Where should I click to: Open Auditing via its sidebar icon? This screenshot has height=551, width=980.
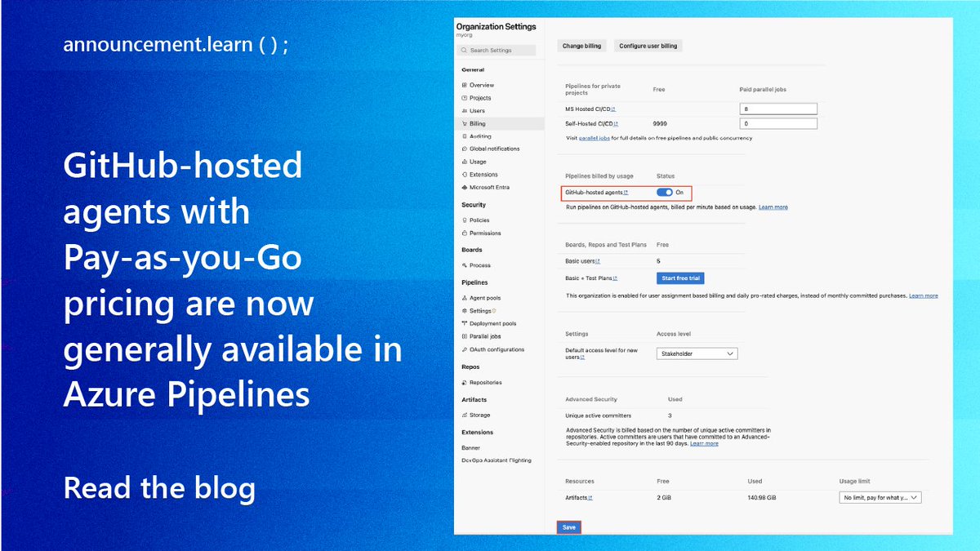click(465, 136)
